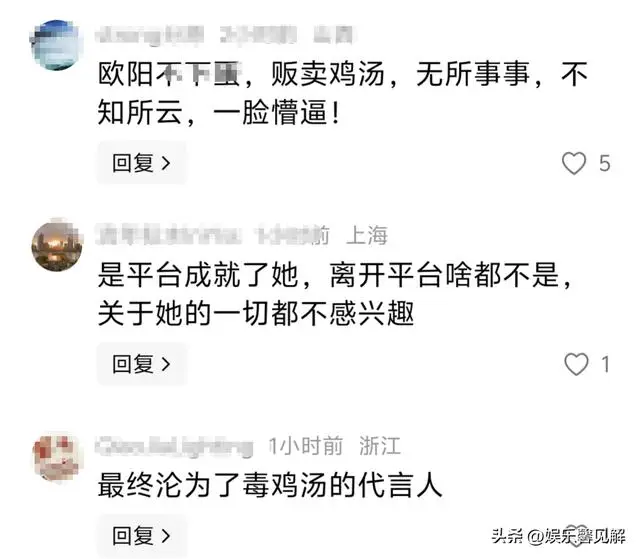
Task: Open the Shanghai commenter's username
Action: click(168, 235)
